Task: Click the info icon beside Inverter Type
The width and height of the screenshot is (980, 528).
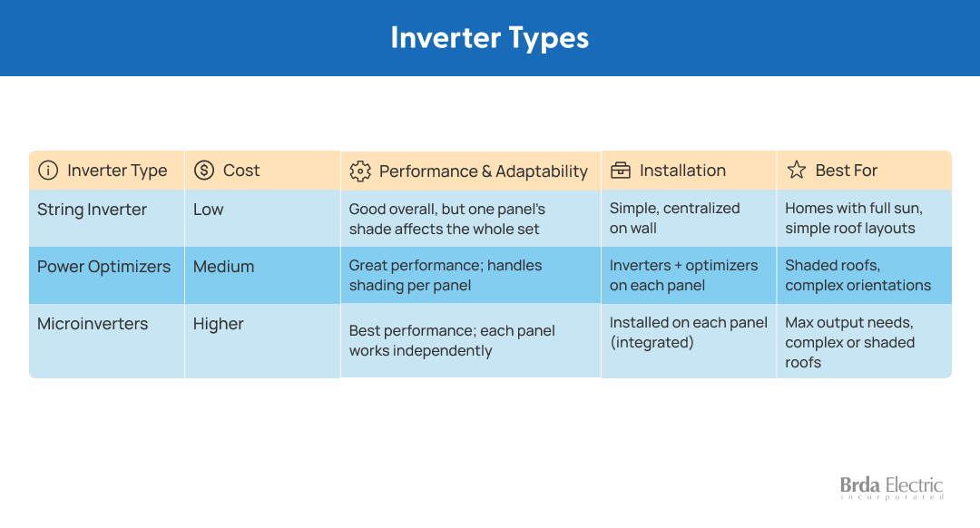Action: pos(48,170)
